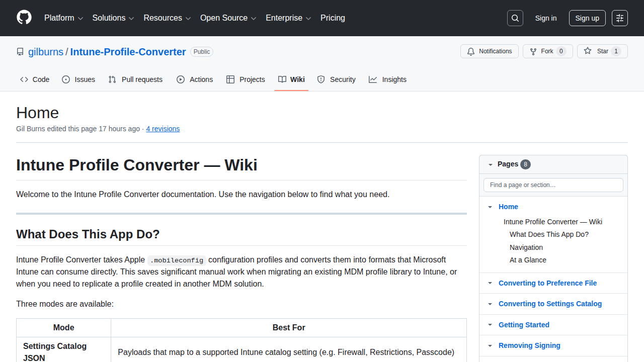The height and width of the screenshot is (362, 644).
Task: Open the Issues tab
Action: (x=78, y=79)
